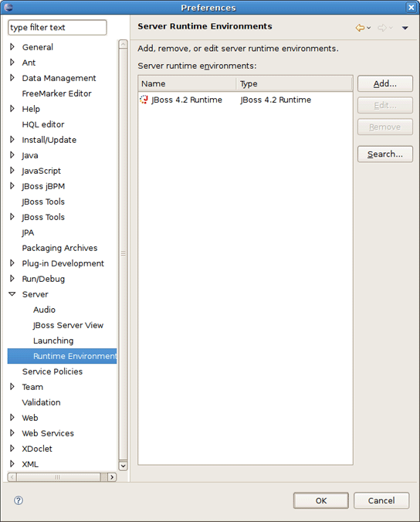
Task: Expand the JavaScript tree node
Action: pyautogui.click(x=12, y=171)
